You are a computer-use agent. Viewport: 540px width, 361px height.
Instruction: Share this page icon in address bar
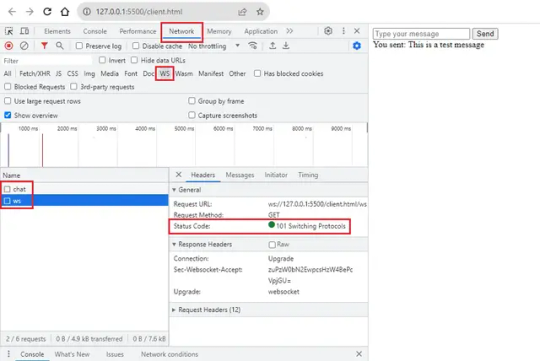point(242,12)
